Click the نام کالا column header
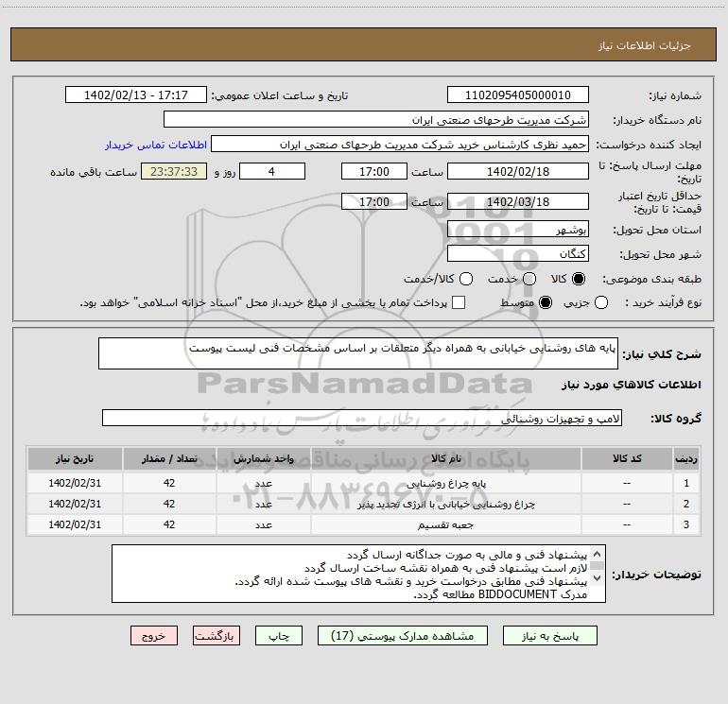Image resolution: width=728 pixels, height=704 pixels. pyautogui.click(x=445, y=458)
